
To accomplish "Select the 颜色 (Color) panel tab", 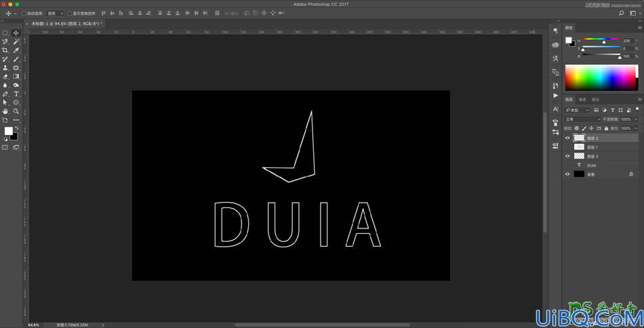I will 569,28.
